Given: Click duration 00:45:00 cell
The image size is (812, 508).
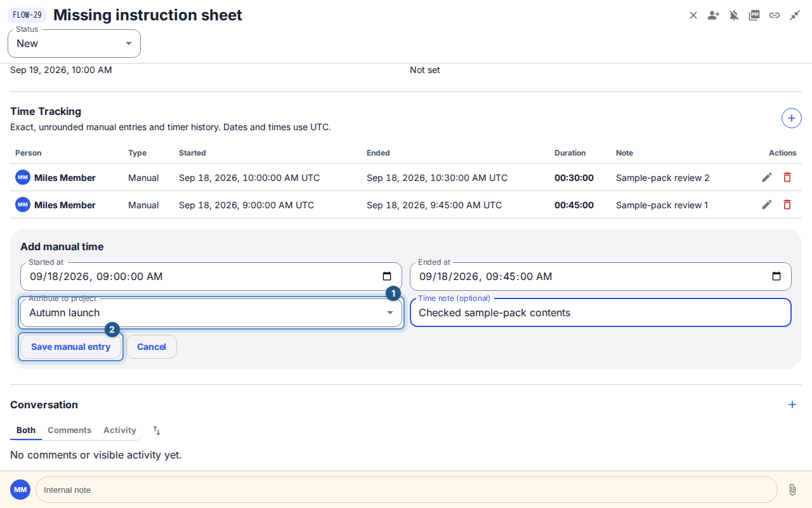Looking at the screenshot, I should click(574, 205).
